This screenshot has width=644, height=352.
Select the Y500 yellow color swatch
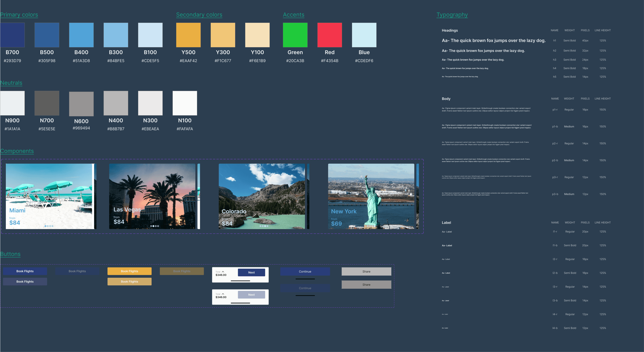point(188,35)
